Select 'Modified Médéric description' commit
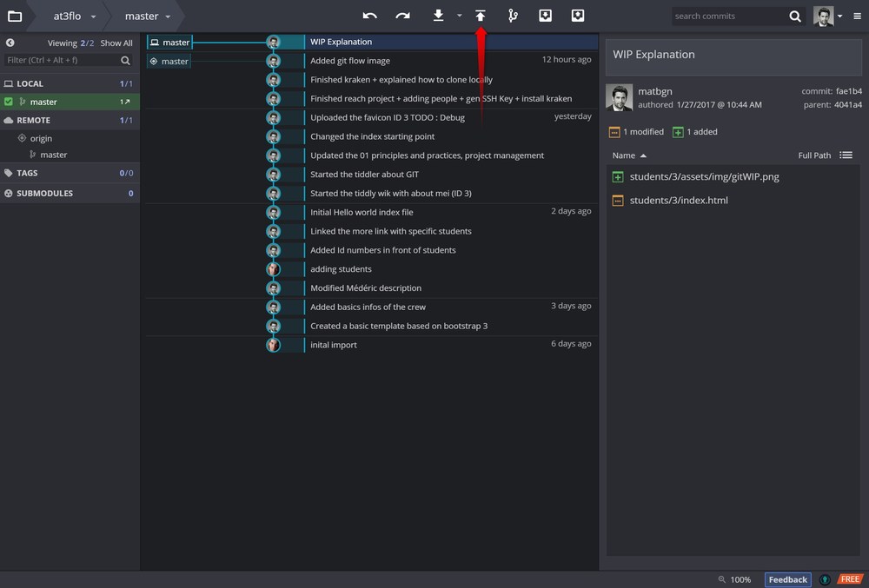This screenshot has height=588, width=869. (x=451, y=287)
